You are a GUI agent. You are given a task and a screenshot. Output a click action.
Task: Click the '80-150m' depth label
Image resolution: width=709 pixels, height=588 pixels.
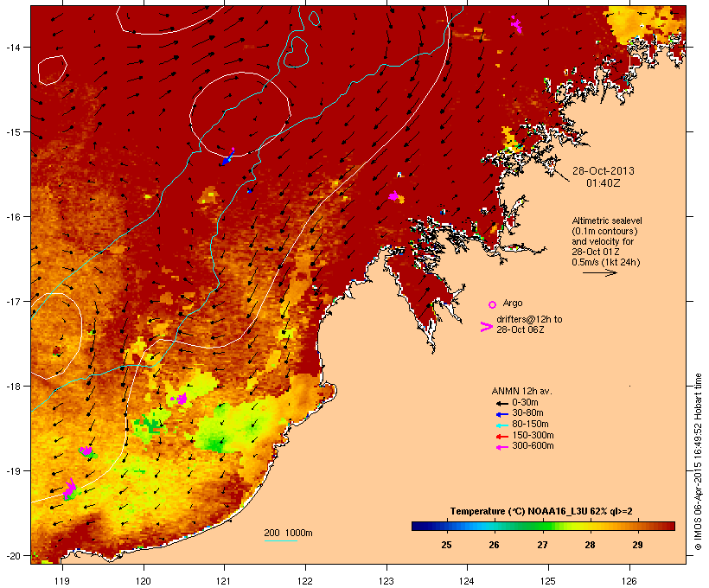click(x=530, y=425)
